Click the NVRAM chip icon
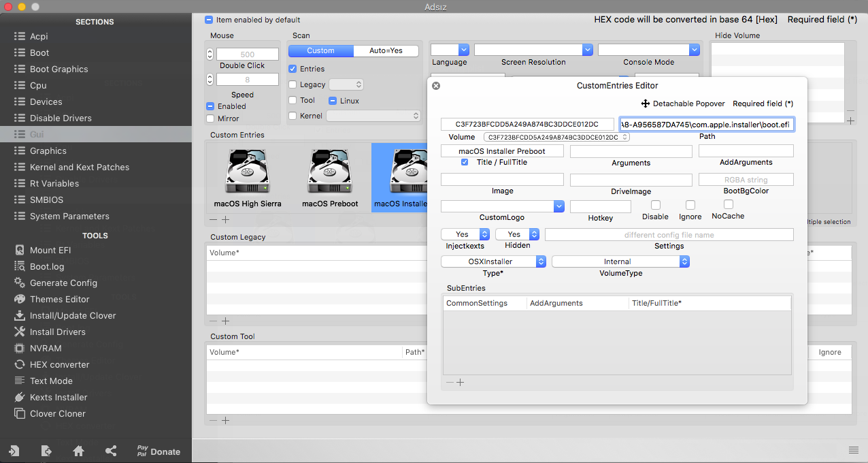The height and width of the screenshot is (463, 868). pos(19,348)
